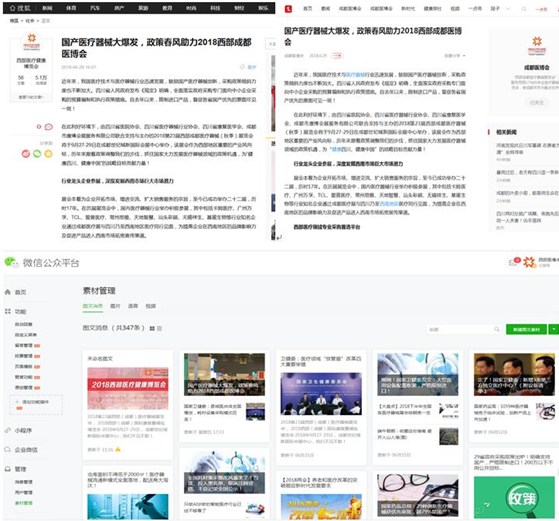Click the WeChat platform home icon
This screenshot has height=521, width=559.
click(7, 292)
